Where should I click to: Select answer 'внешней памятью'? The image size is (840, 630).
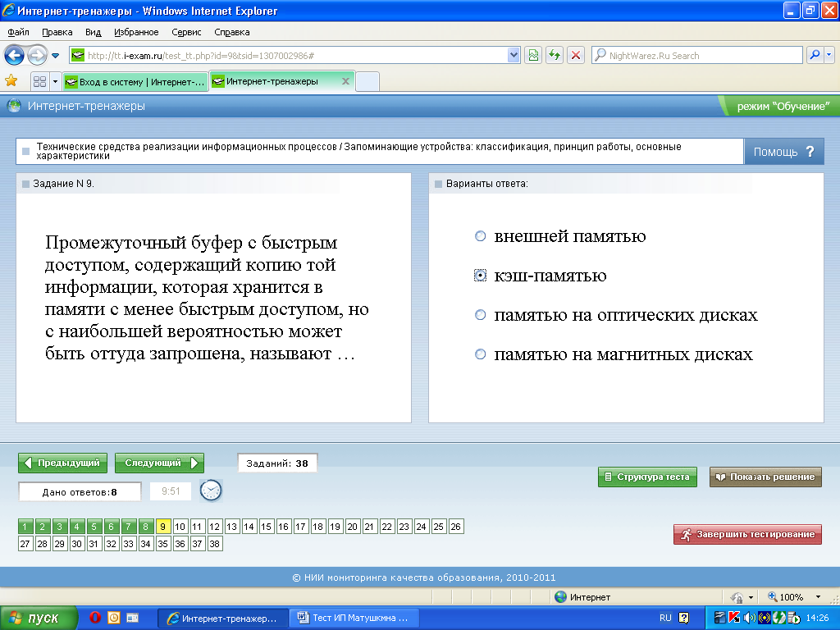click(481, 236)
